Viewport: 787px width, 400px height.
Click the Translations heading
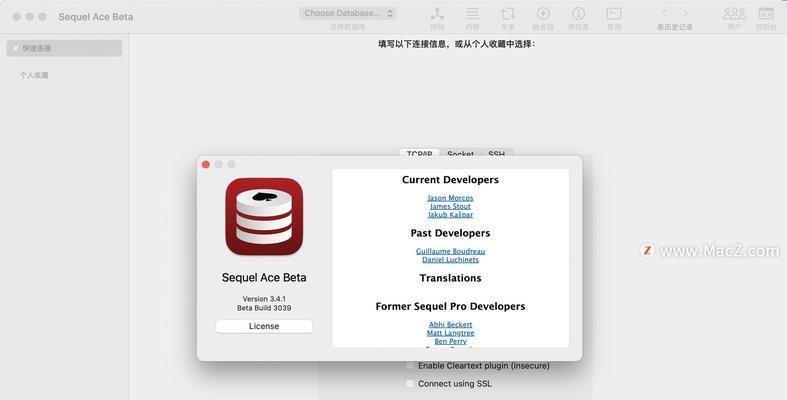(x=450, y=278)
